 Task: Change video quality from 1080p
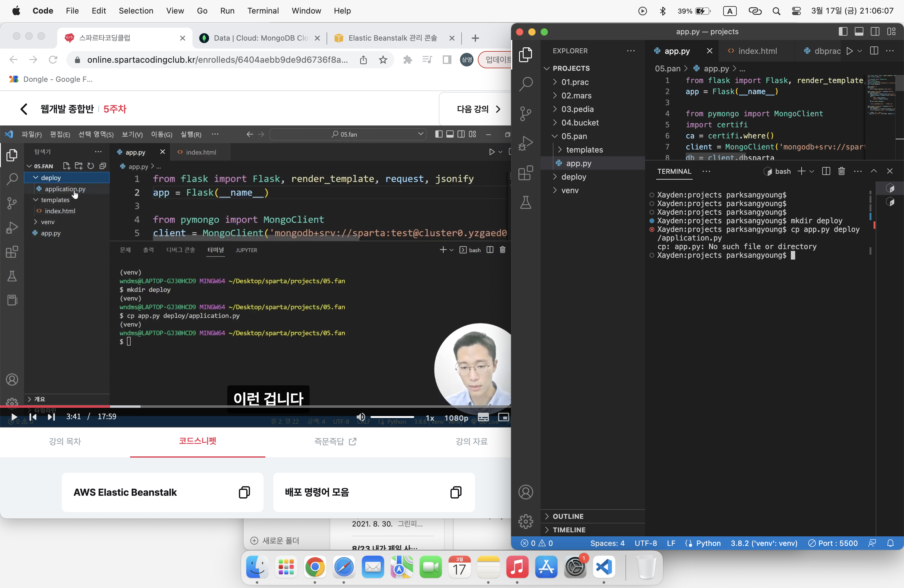(456, 418)
